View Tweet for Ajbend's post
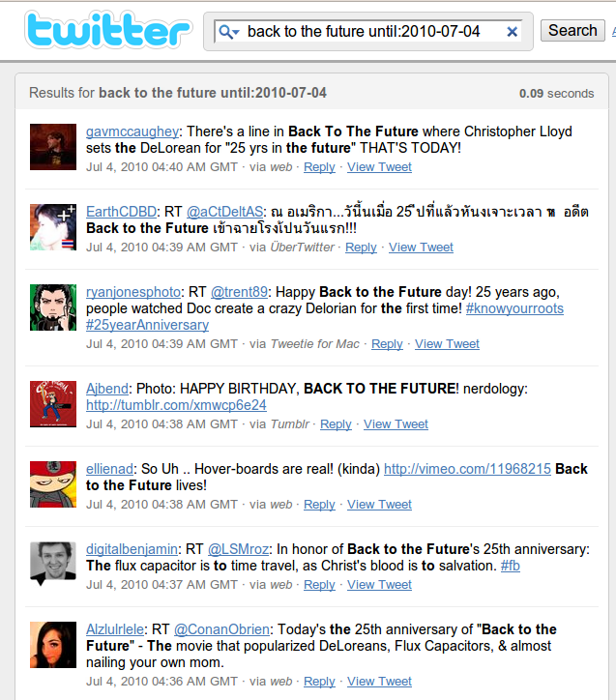 pyautogui.click(x=396, y=424)
